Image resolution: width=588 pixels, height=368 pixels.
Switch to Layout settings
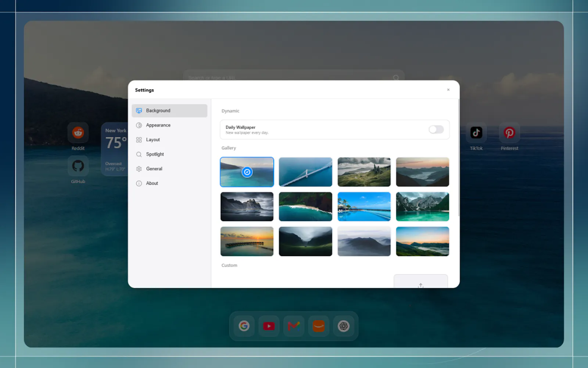coord(169,140)
